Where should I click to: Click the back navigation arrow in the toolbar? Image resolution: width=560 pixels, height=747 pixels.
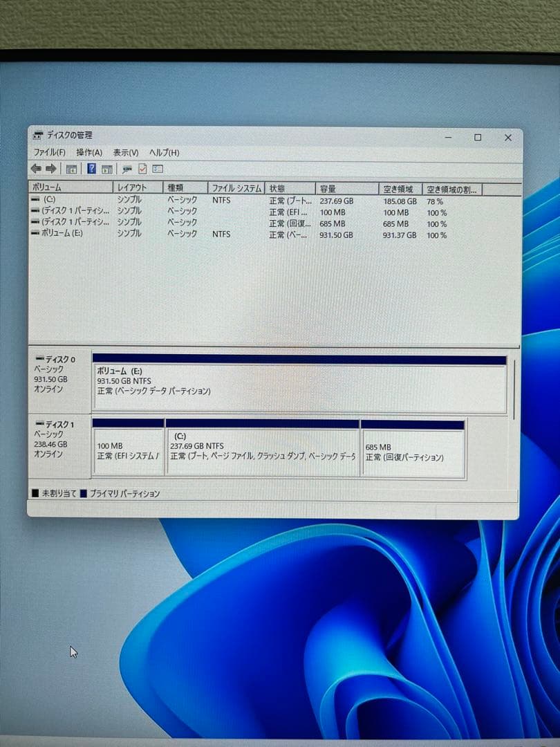coord(36,169)
